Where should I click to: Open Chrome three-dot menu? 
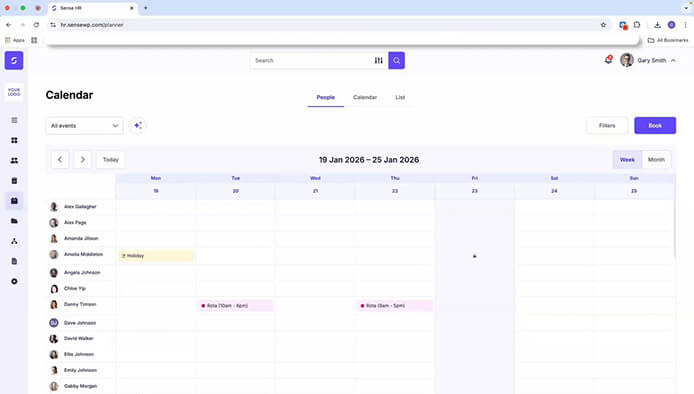tap(685, 25)
